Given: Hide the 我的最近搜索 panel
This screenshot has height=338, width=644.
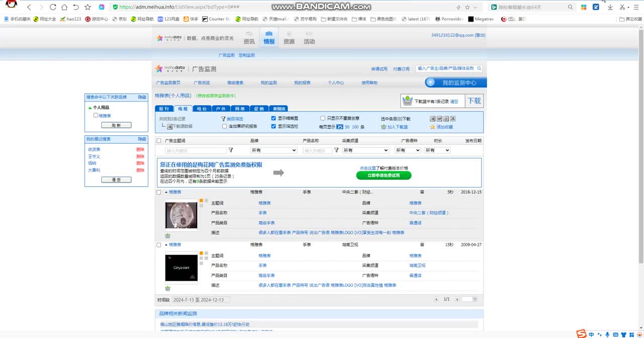Looking at the screenshot, I should pos(142,139).
